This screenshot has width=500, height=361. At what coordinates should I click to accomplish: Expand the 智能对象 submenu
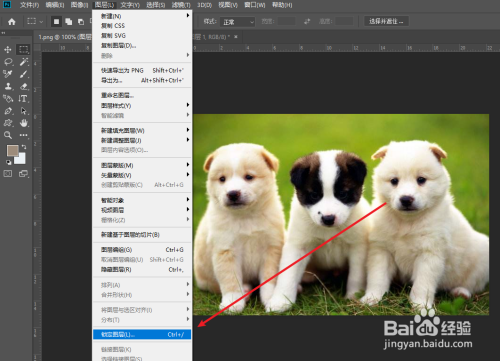pyautogui.click(x=142, y=200)
